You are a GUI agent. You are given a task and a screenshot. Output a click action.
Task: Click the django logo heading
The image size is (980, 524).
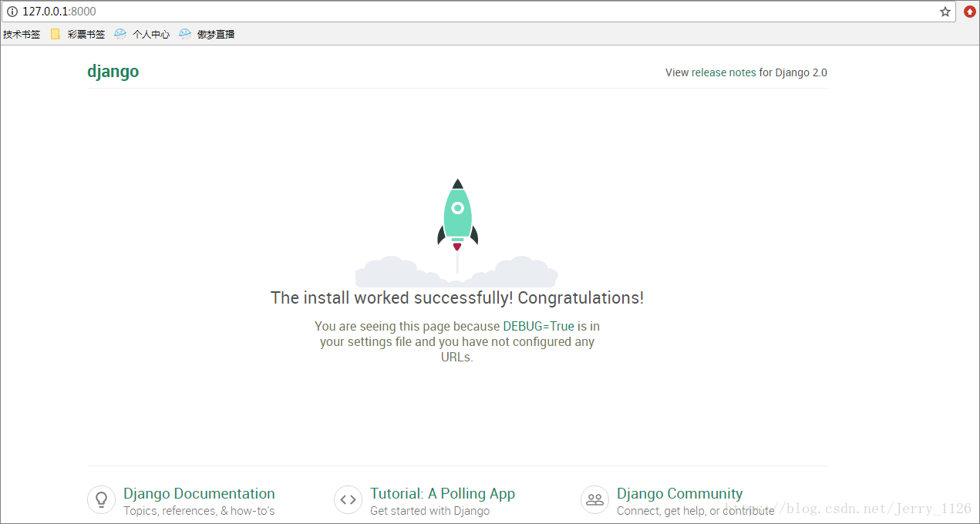click(x=113, y=72)
